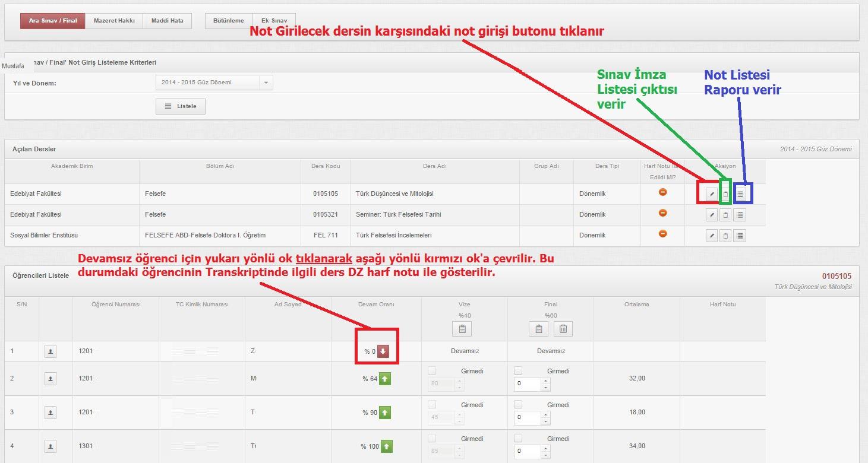
Task: Click course name Seminer: Türk Felsefesi Tarihi
Action: coord(399,215)
